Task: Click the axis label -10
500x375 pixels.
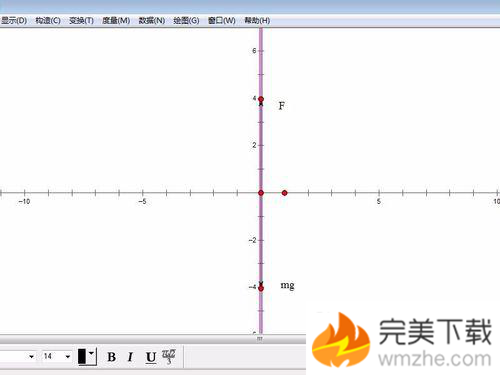Action: pos(24,201)
